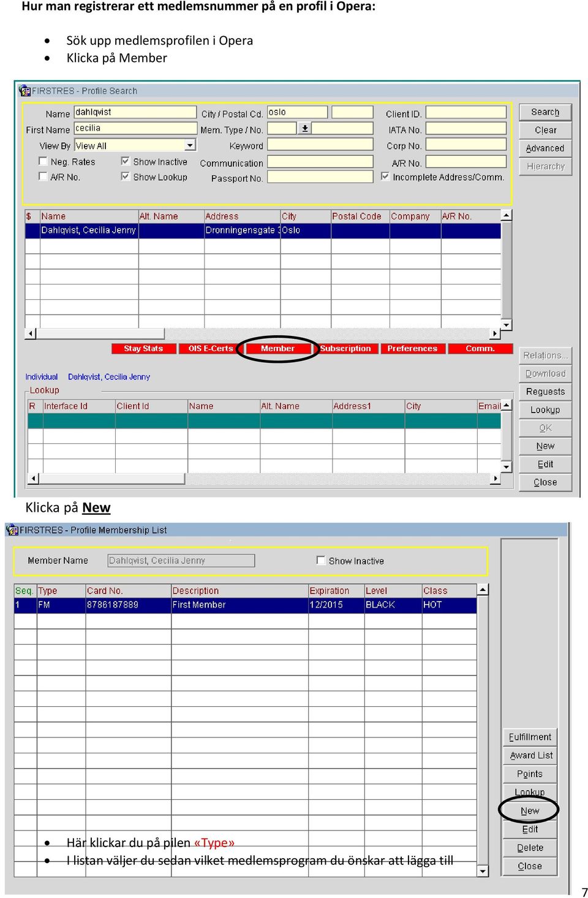The height and width of the screenshot is (898, 588).
Task: Click the Hierarchy button
Action: tap(545, 166)
